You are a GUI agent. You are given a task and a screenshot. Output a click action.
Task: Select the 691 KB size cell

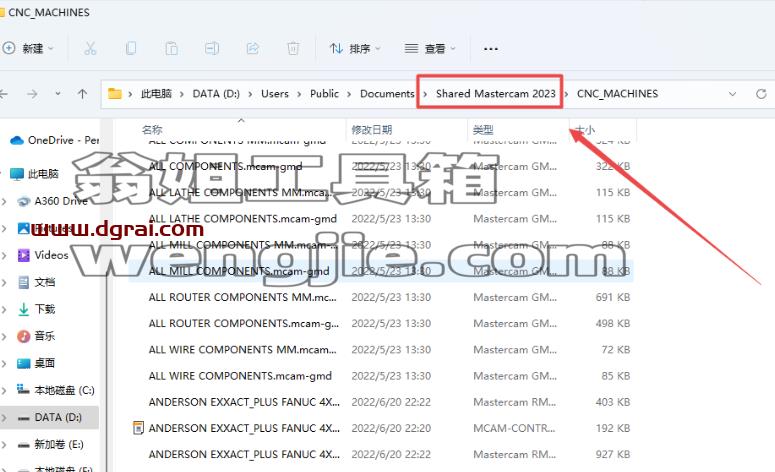tap(612, 297)
